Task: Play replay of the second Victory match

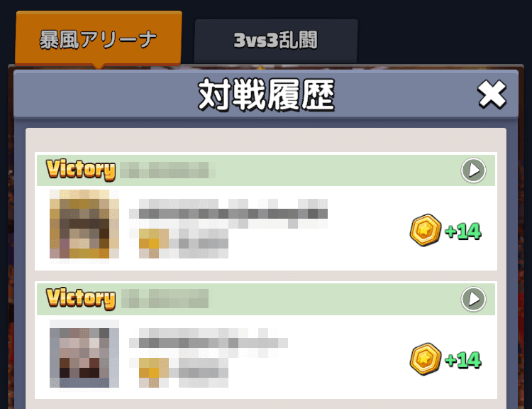Action: (473, 299)
